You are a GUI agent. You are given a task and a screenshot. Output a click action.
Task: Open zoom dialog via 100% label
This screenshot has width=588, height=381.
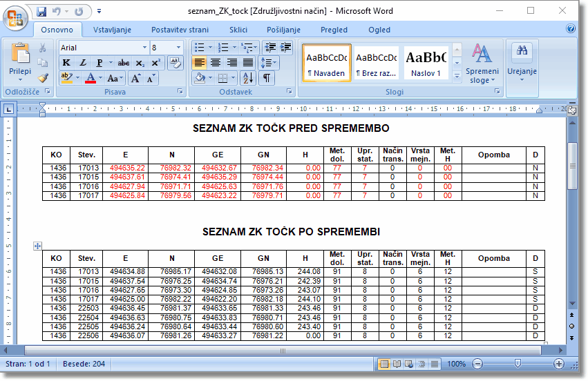457,364
